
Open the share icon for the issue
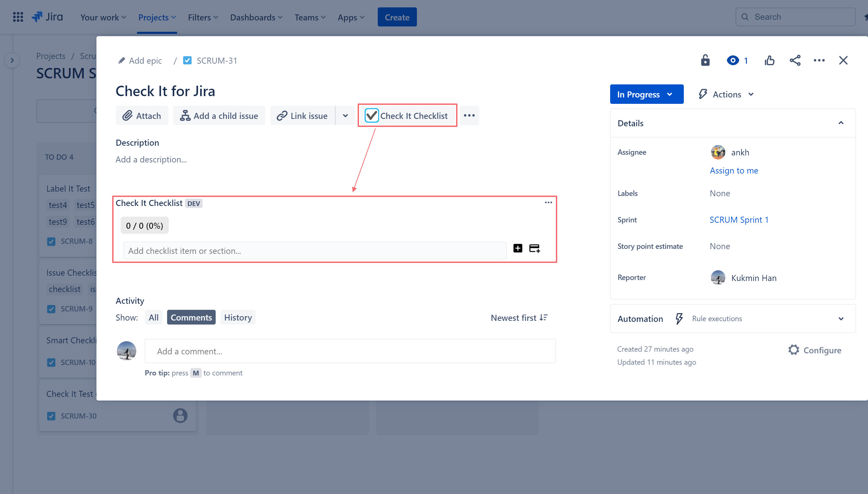click(x=795, y=60)
